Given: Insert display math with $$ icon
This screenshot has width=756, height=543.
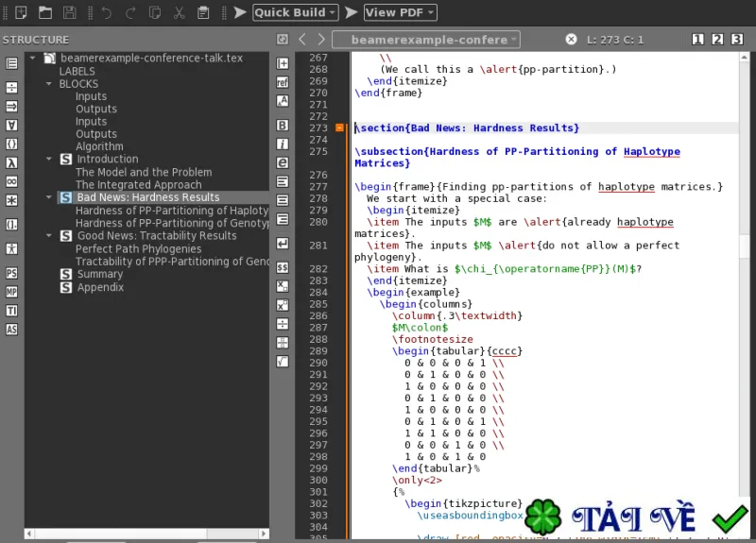Looking at the screenshot, I should coord(283,267).
